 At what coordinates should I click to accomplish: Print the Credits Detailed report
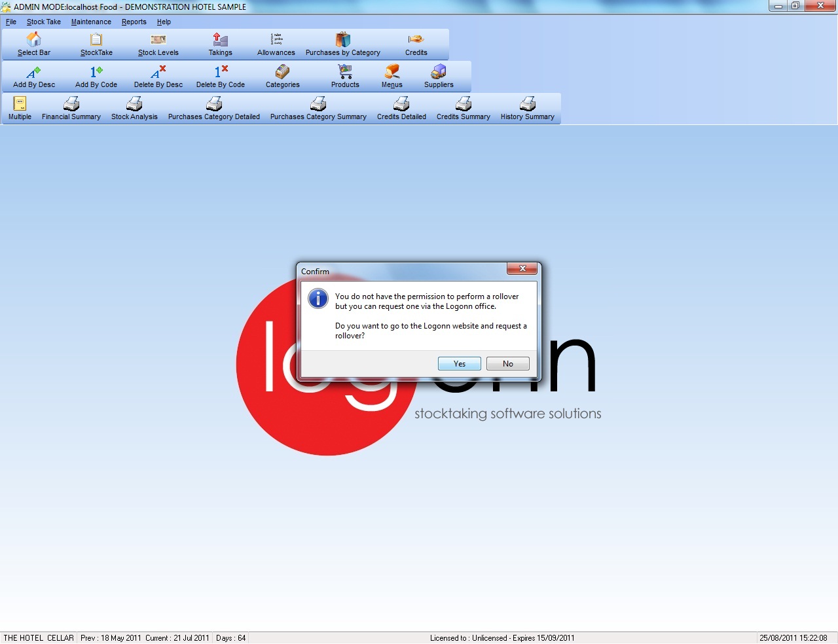coord(401,109)
